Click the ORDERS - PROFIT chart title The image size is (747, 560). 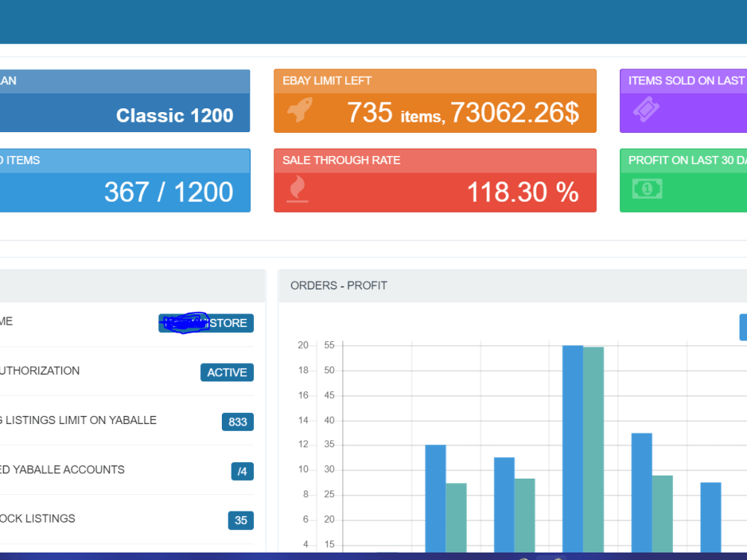click(338, 285)
